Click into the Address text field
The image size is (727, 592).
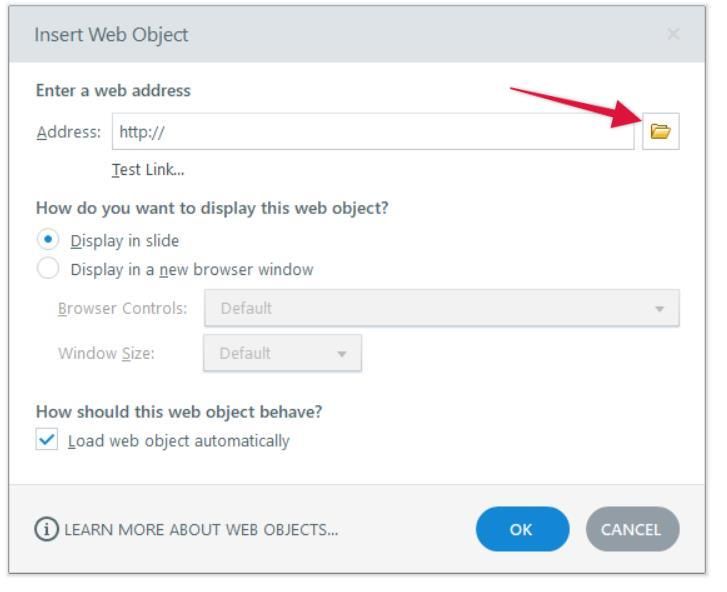(x=372, y=131)
